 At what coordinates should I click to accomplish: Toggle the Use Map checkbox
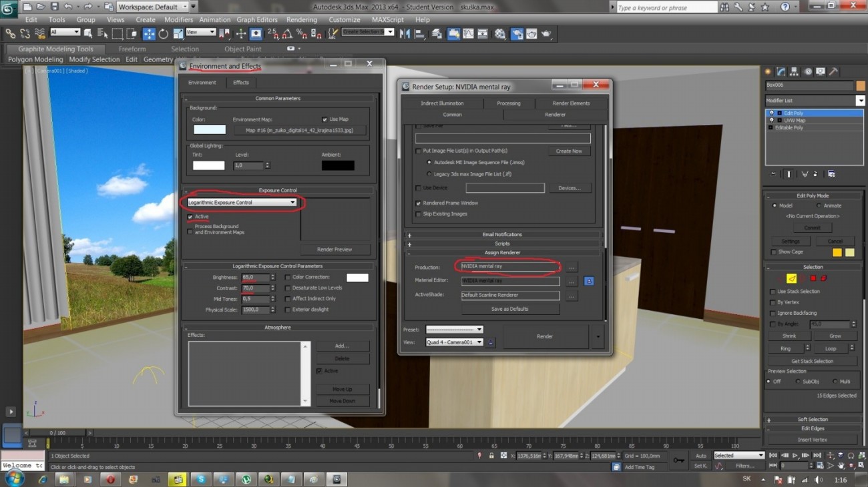point(324,119)
